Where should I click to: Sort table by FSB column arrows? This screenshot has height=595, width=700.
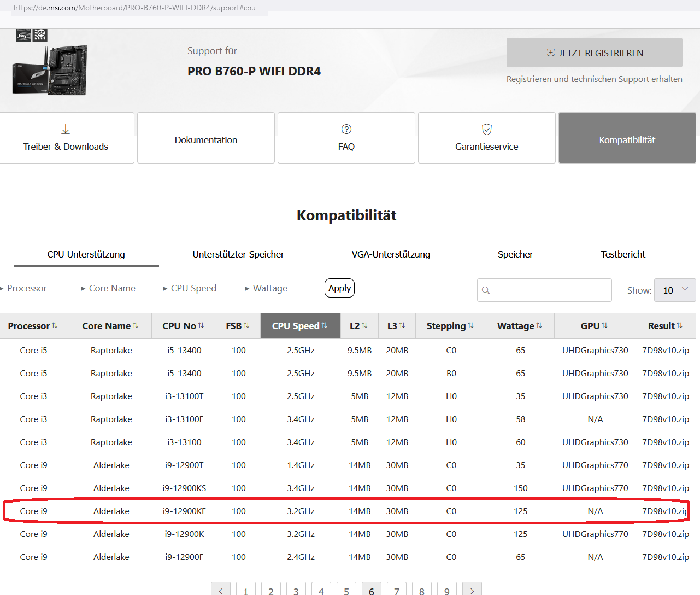pos(246,325)
